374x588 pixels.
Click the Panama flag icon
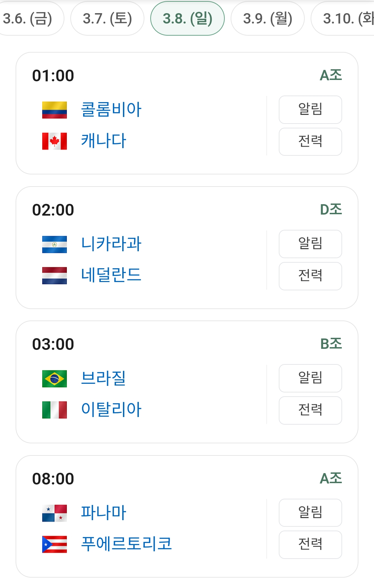(x=54, y=513)
